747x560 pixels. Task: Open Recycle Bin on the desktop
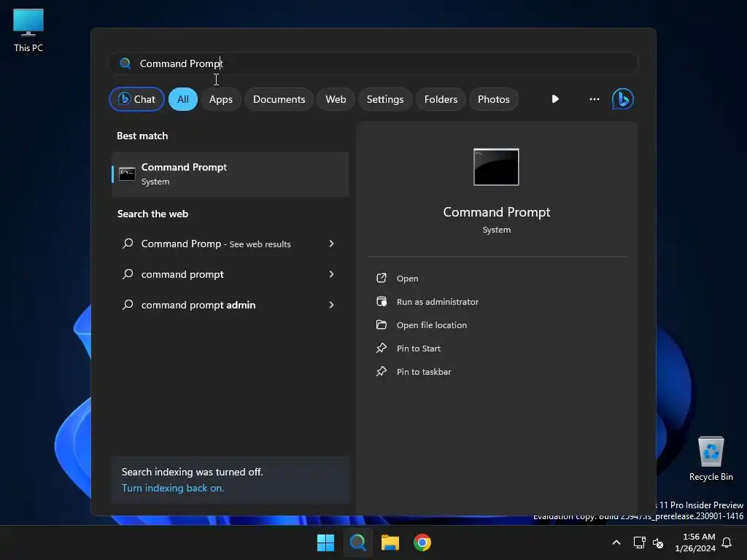(x=711, y=459)
